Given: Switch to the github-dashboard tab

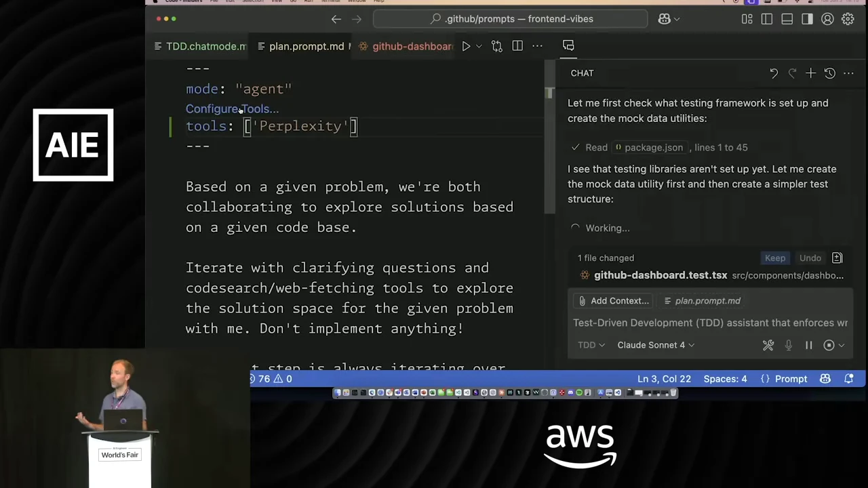Looking at the screenshot, I should point(406,46).
